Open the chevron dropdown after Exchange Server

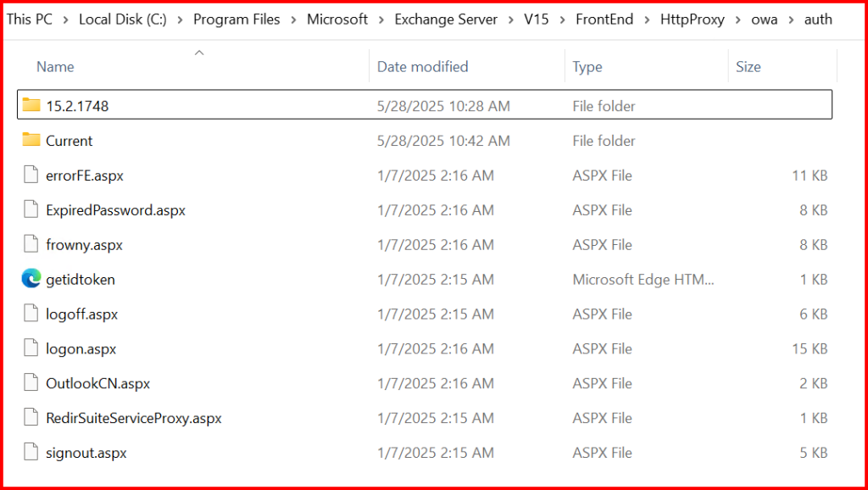511,19
